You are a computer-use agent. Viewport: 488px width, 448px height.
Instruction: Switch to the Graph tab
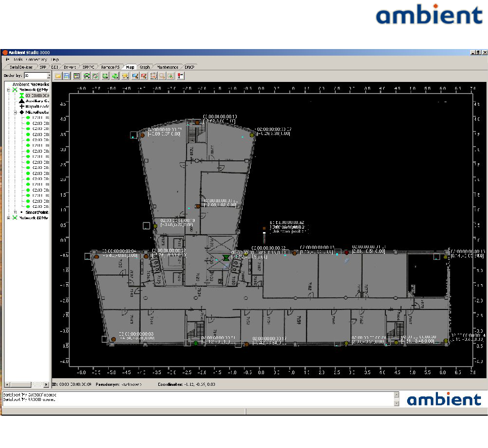[145, 67]
